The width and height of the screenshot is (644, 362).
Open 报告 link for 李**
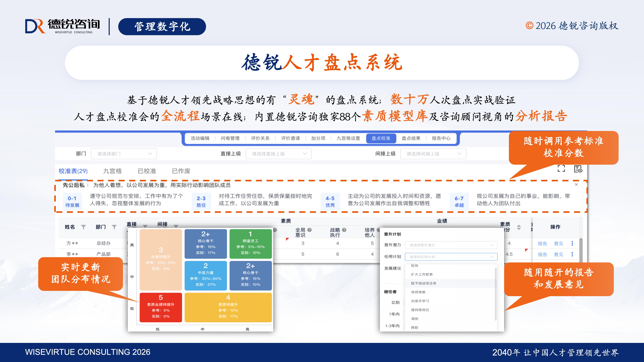click(x=542, y=255)
